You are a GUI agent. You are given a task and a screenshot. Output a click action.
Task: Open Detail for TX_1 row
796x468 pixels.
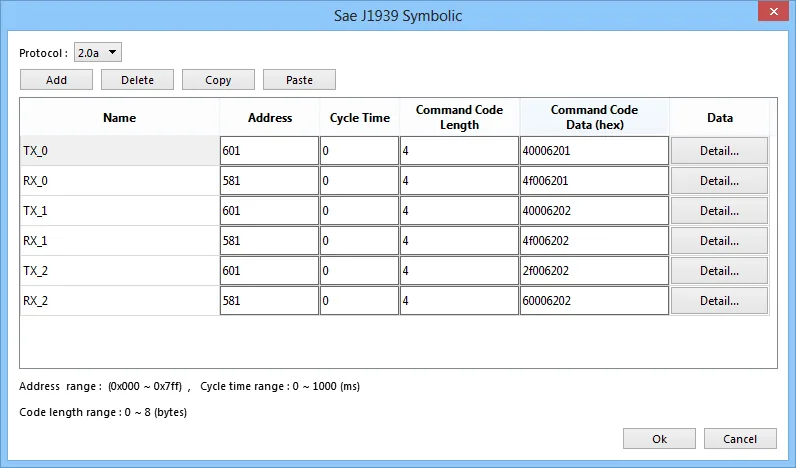(719, 211)
